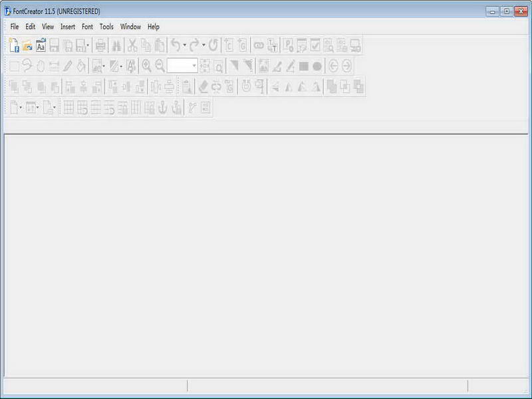Click the Copy icon

[146, 45]
